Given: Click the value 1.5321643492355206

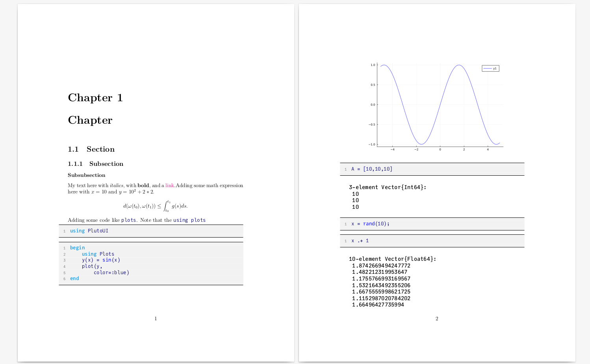Looking at the screenshot, I should tap(381, 286).
